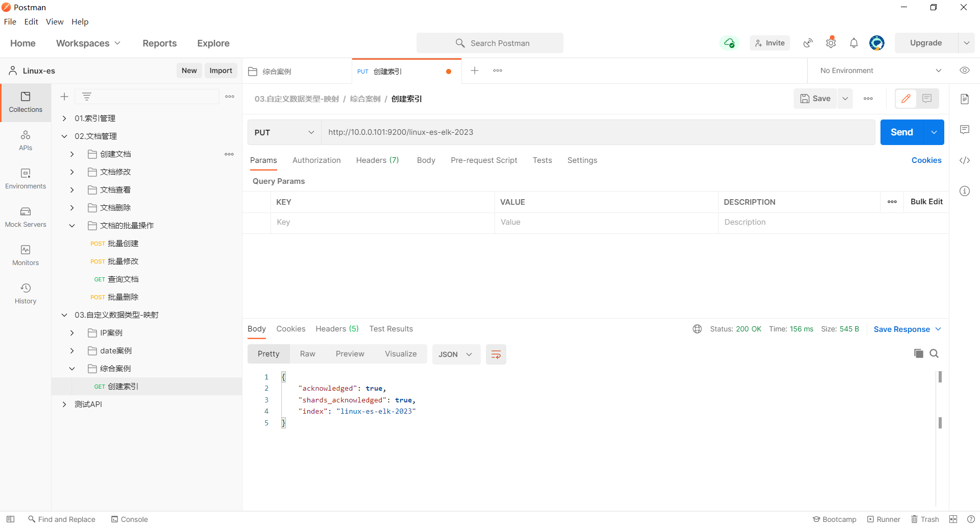
Task: Toggle the sidebar from the status bar
Action: pos(10,519)
